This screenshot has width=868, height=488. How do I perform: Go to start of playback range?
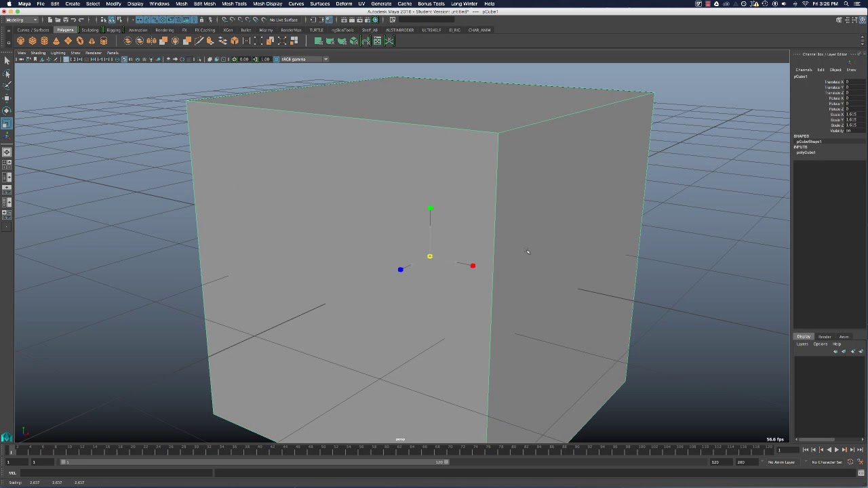(805, 450)
